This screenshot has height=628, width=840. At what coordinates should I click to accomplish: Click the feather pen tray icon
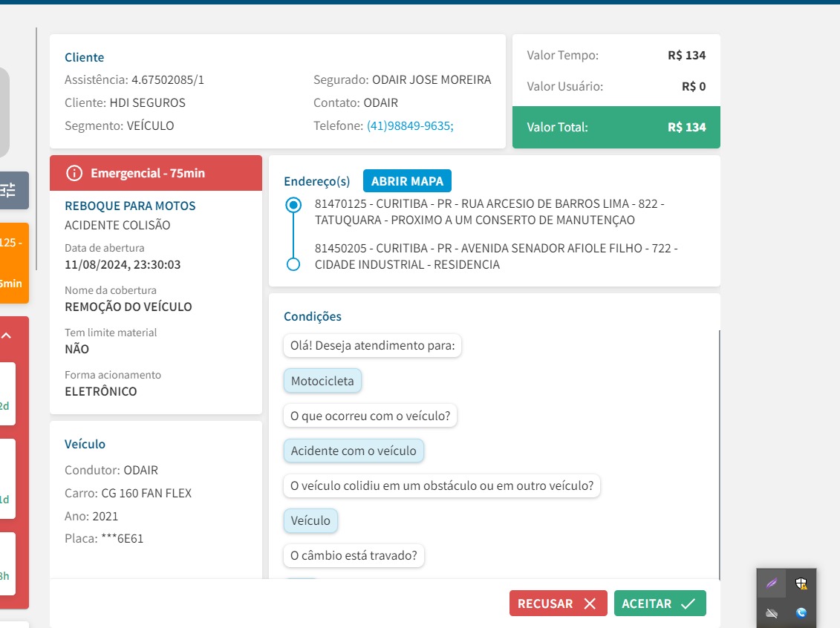click(772, 583)
